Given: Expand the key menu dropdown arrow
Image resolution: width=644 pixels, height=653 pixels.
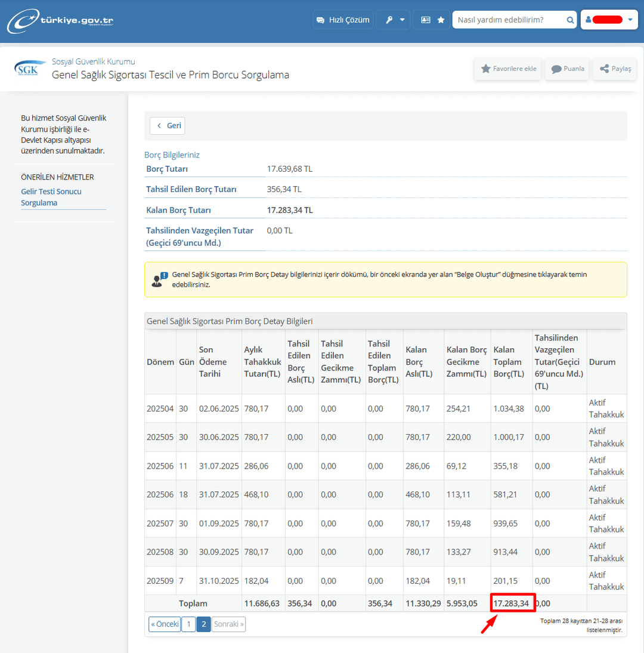Looking at the screenshot, I should (402, 20).
